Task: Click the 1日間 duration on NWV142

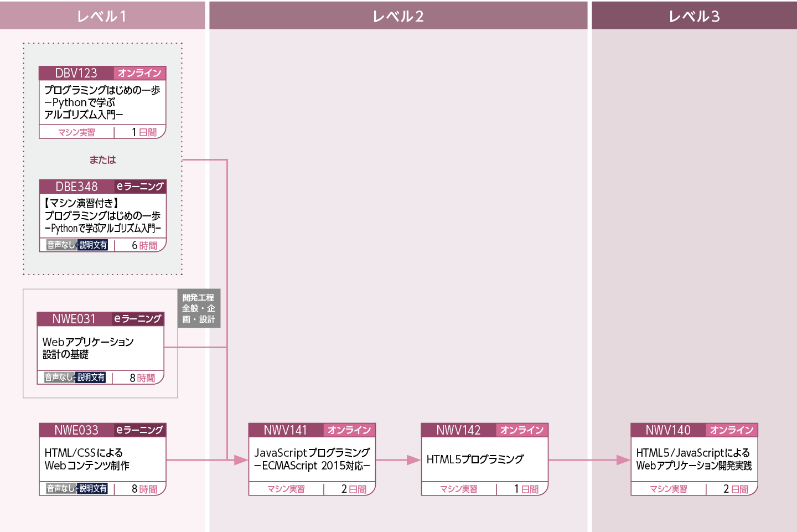Action: click(526, 489)
